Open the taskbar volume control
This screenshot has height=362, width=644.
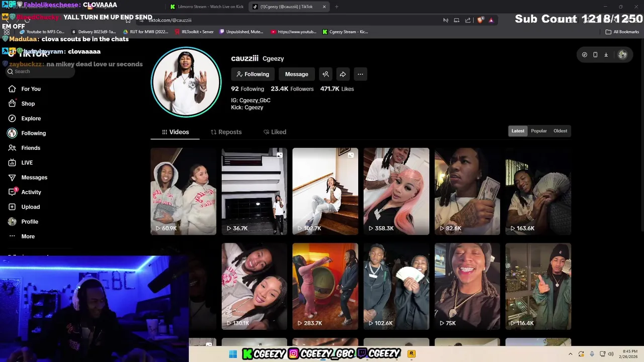(x=610, y=354)
